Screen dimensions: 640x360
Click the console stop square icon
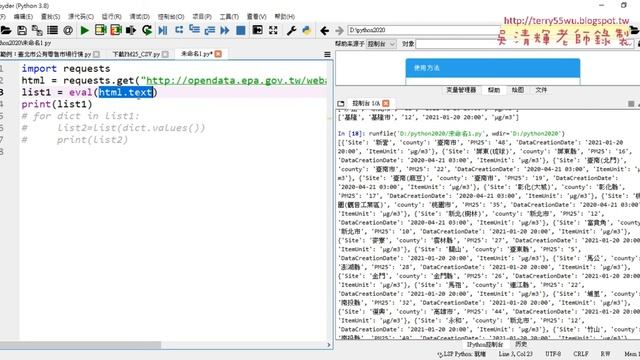(x=631, y=104)
